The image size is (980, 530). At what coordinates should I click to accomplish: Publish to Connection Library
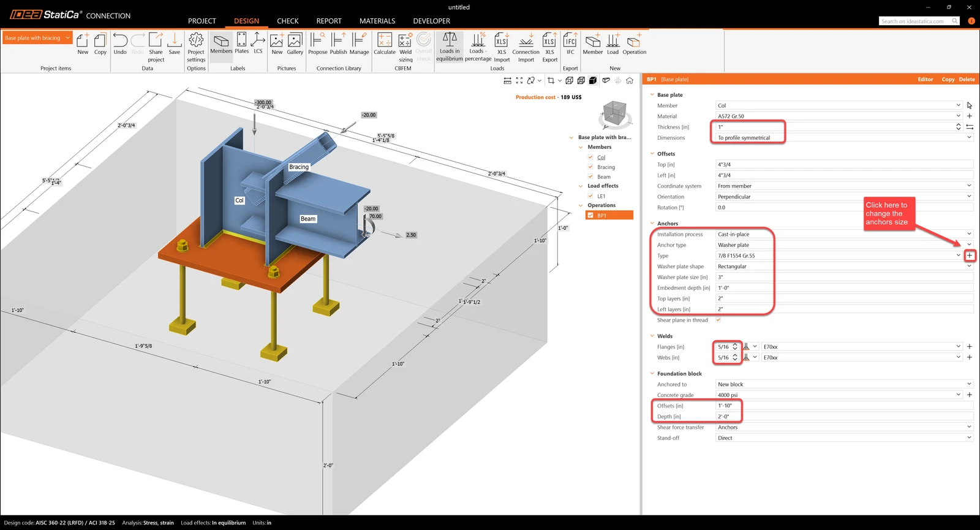pos(338,44)
